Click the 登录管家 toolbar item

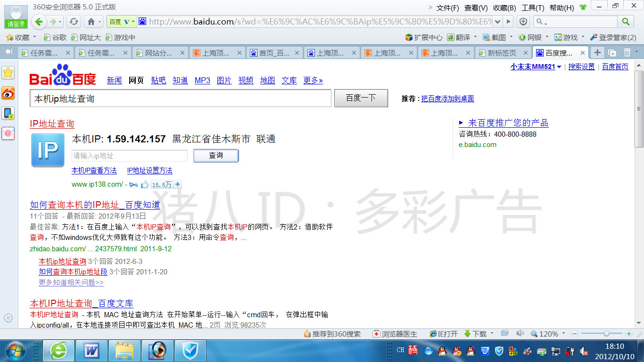pos(613,37)
